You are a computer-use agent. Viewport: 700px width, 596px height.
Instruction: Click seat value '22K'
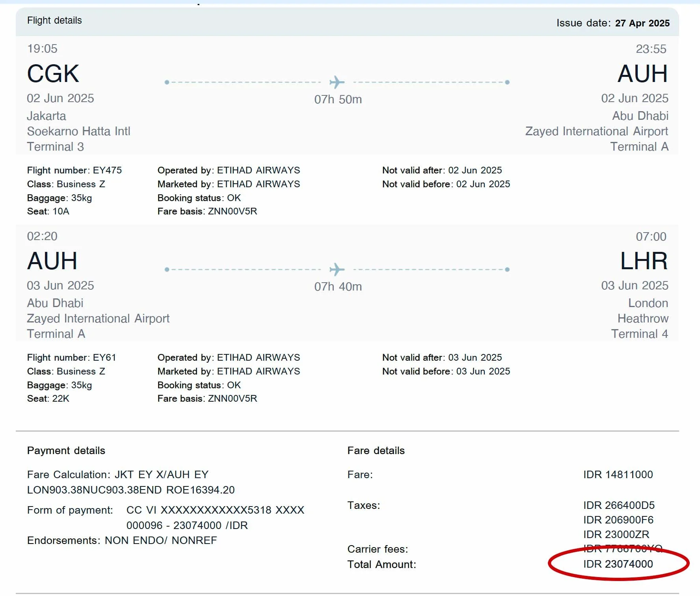click(x=61, y=399)
